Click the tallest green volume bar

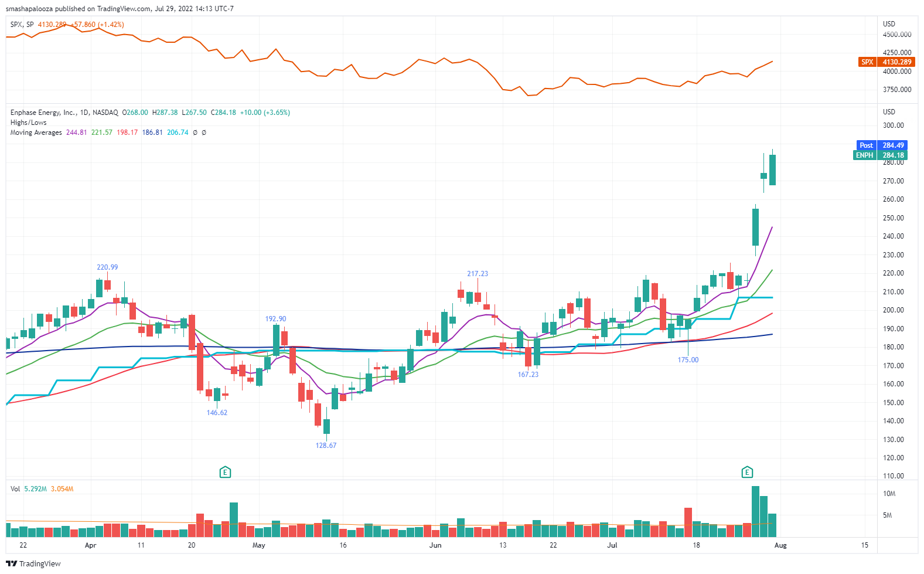coord(755,511)
